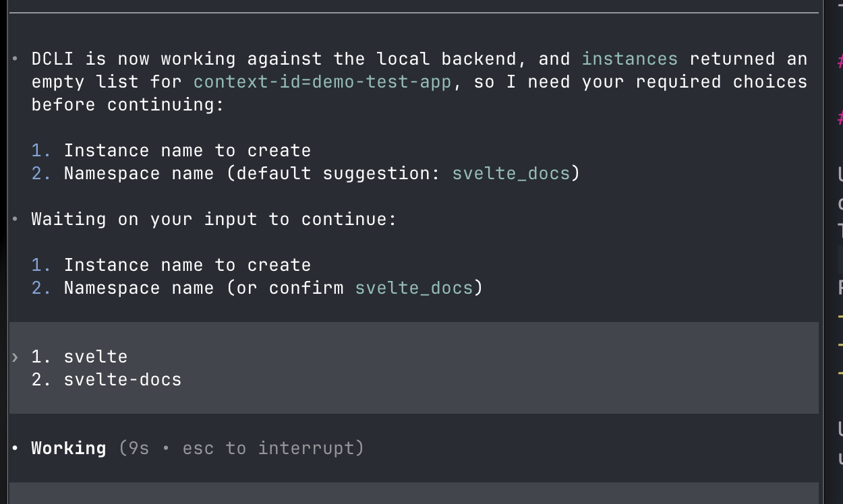The width and height of the screenshot is (843, 504).
Task: Click the svelte_docs default suggestion text
Action: coord(510,173)
